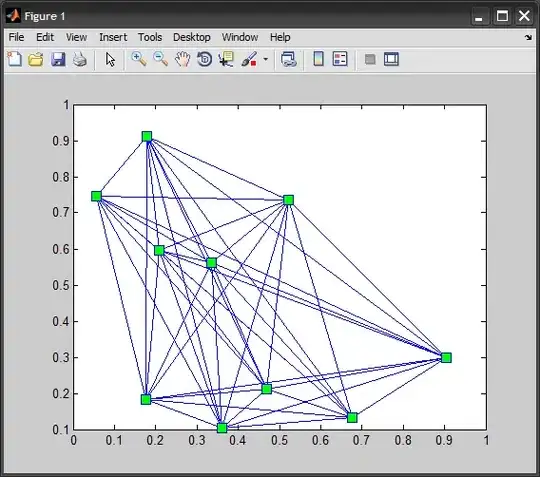Print the figure with the printer icon
The image size is (540, 477).
pos(80,59)
